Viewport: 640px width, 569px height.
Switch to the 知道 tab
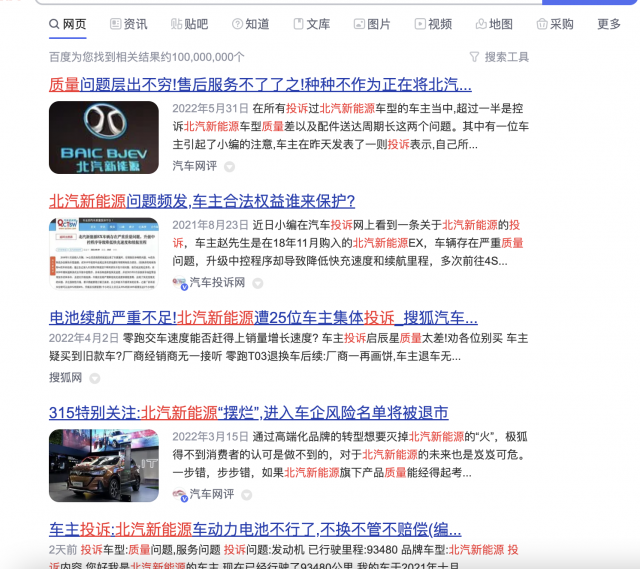click(251, 24)
